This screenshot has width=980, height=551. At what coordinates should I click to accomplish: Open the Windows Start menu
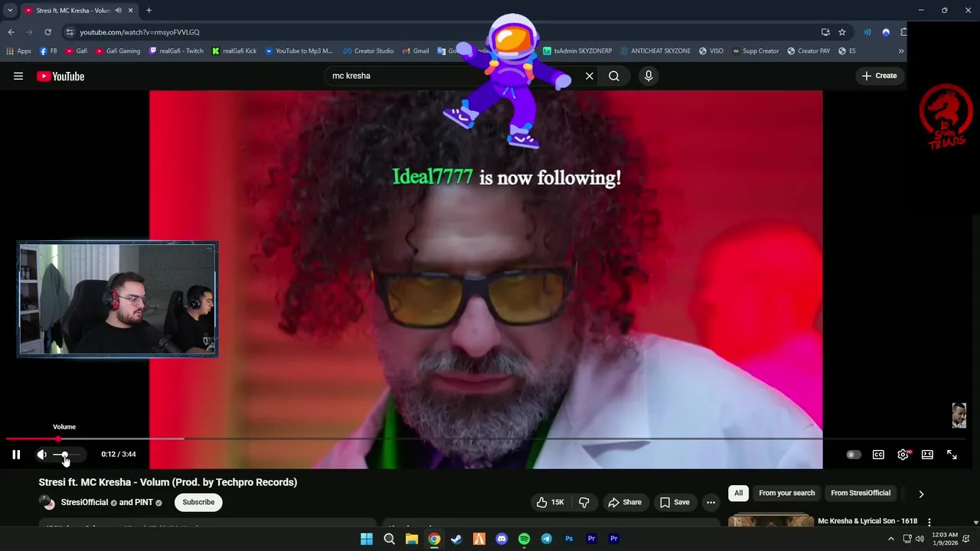[x=367, y=539]
